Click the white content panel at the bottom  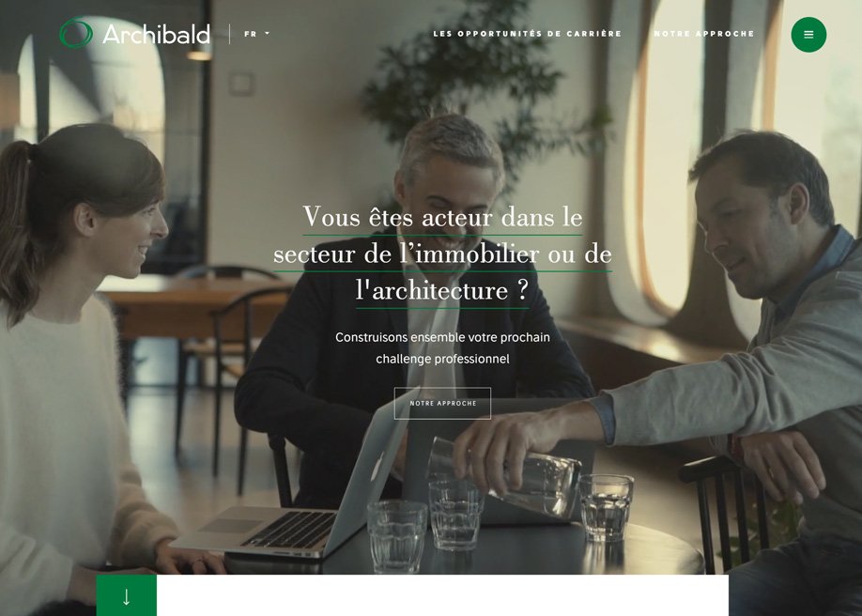[x=442, y=595]
